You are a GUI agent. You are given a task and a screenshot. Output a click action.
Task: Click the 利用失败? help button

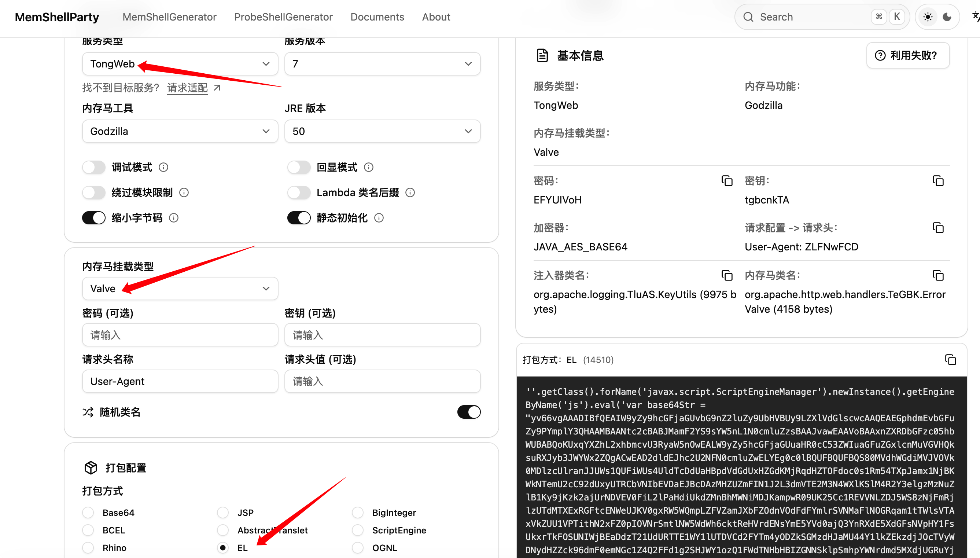pyautogui.click(x=907, y=56)
